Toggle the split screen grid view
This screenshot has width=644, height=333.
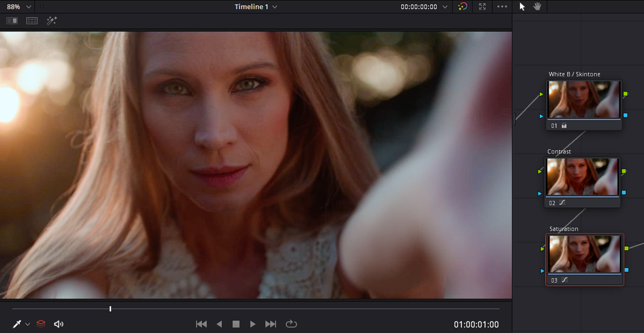point(32,21)
